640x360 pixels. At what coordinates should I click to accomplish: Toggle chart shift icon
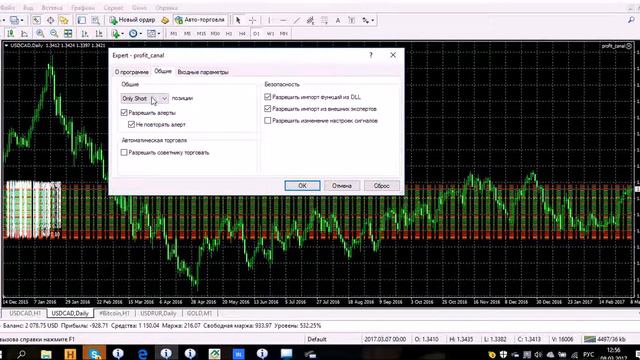98,33
